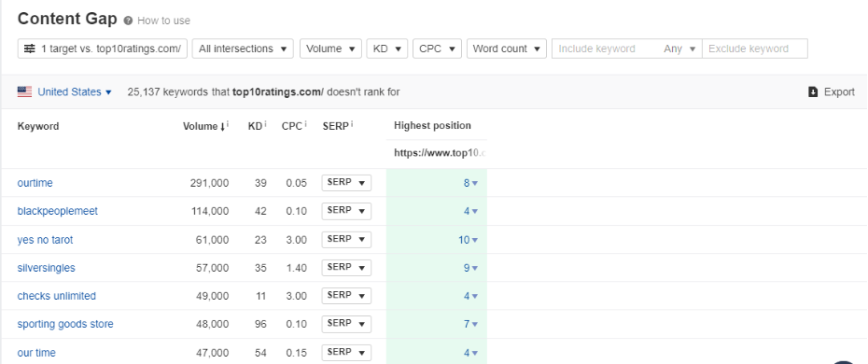
Task: Open the yes no tarot keyword link
Action: click(45, 240)
